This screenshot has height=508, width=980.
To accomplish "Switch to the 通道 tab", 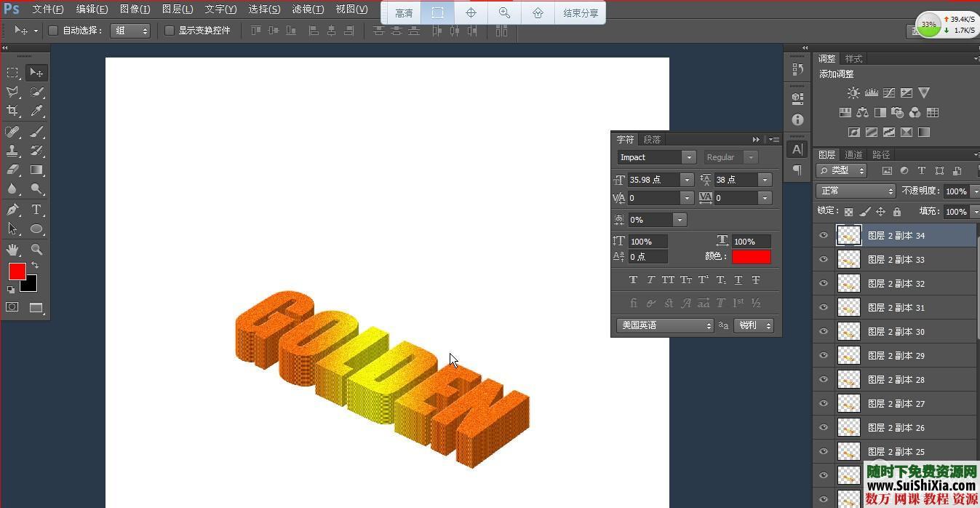I will (853, 154).
